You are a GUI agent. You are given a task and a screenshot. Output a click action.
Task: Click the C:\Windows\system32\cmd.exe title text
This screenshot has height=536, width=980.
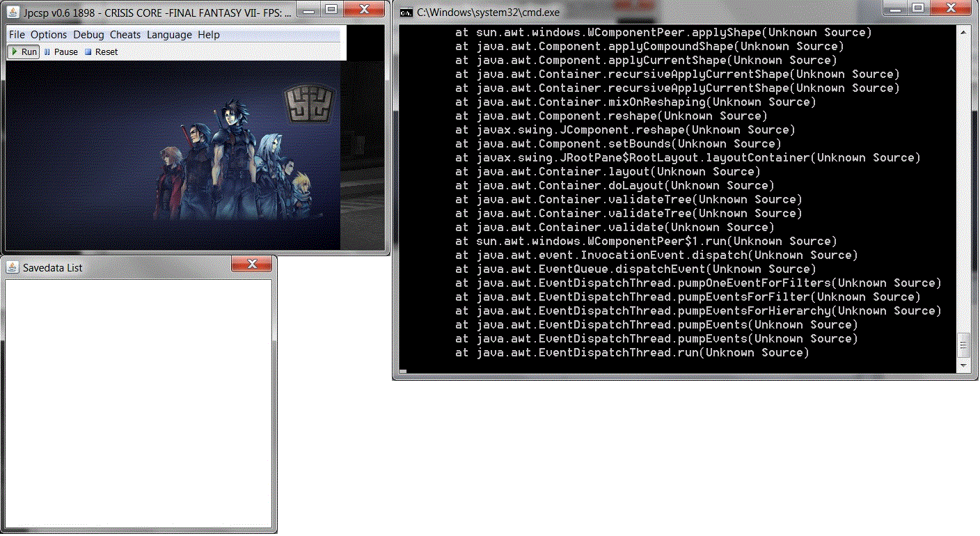coord(488,13)
